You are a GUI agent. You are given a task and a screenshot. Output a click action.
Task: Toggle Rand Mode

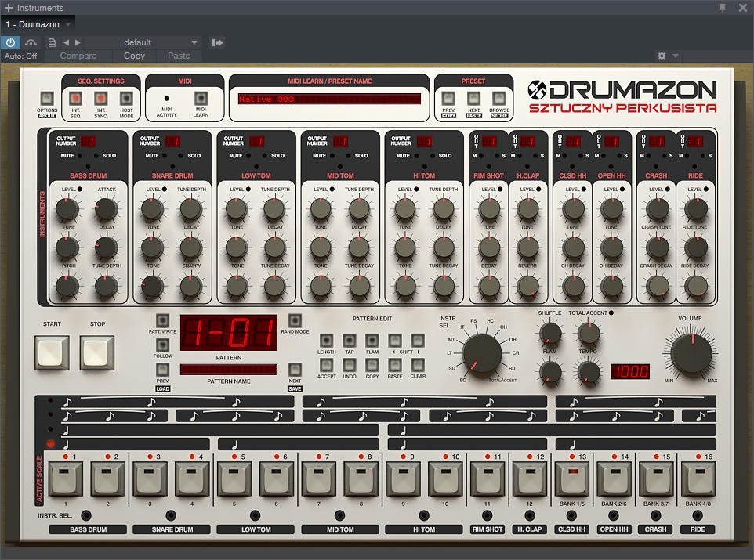point(295,320)
